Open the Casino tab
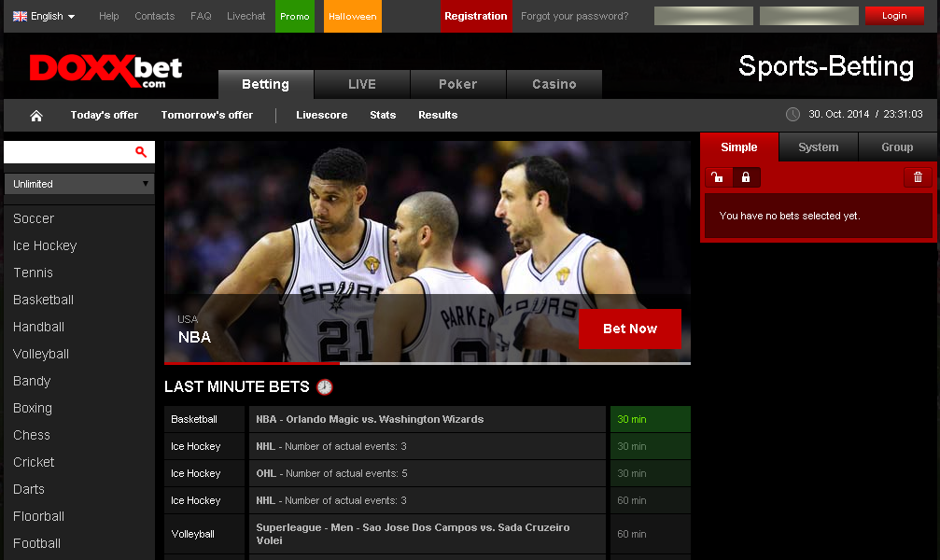Viewport: 940px width, 560px height. coord(554,85)
